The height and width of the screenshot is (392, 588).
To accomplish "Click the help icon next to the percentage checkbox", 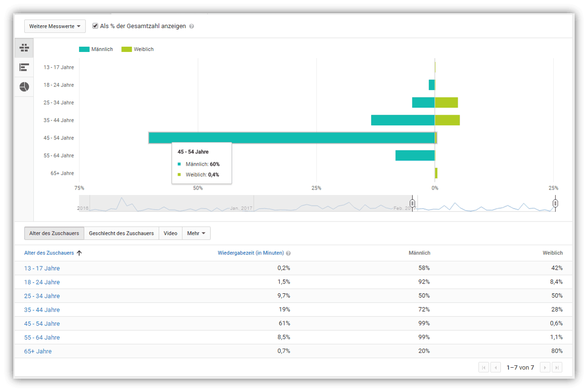I will (192, 26).
